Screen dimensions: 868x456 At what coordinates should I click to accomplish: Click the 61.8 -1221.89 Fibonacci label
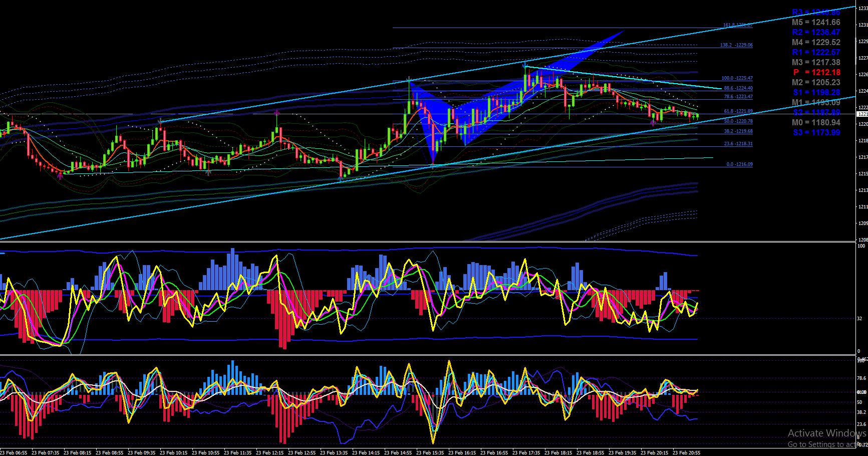[738, 111]
